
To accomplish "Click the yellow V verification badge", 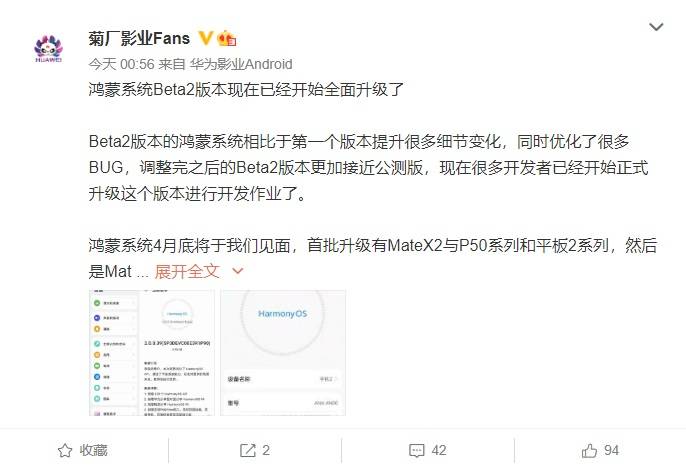I will pyautogui.click(x=206, y=38).
